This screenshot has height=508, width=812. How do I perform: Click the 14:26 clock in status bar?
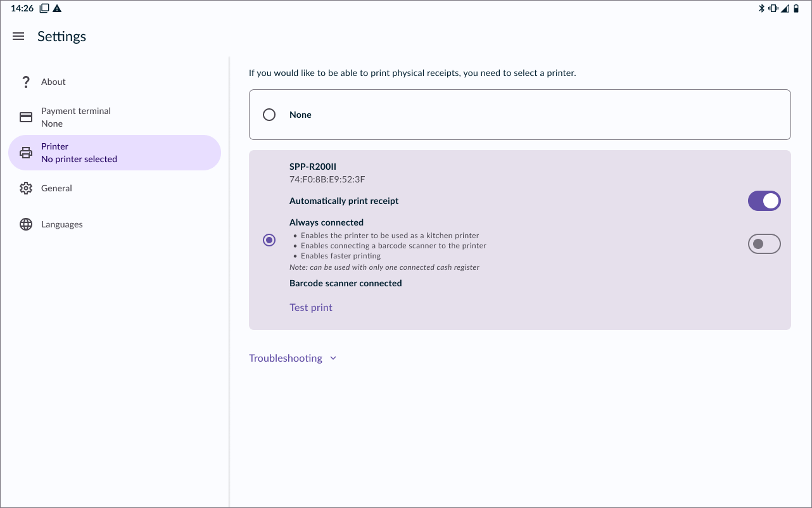pyautogui.click(x=22, y=8)
